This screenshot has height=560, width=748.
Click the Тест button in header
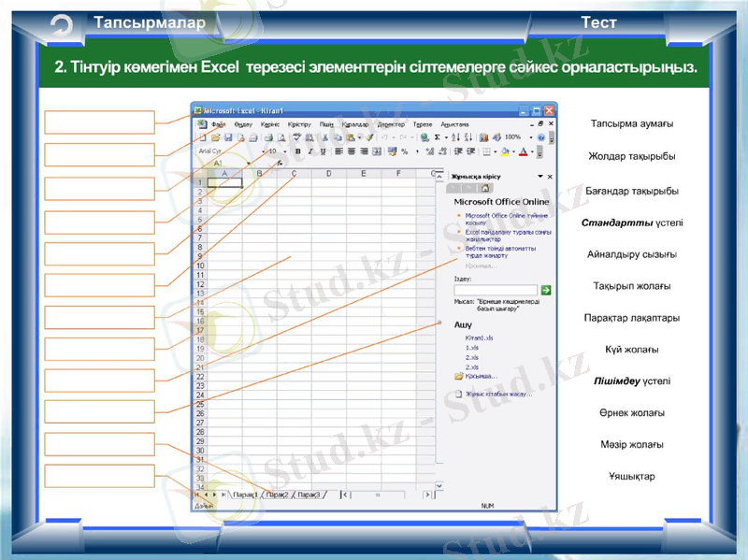[x=597, y=22]
